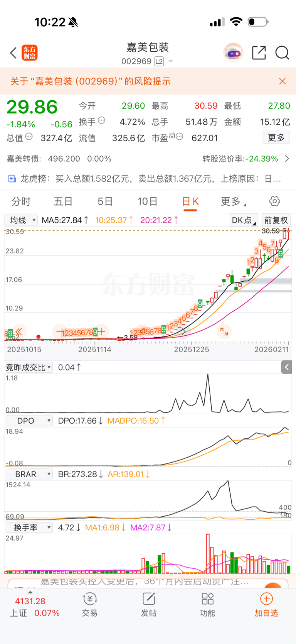Tap the double left arrow on chart

point(19,331)
